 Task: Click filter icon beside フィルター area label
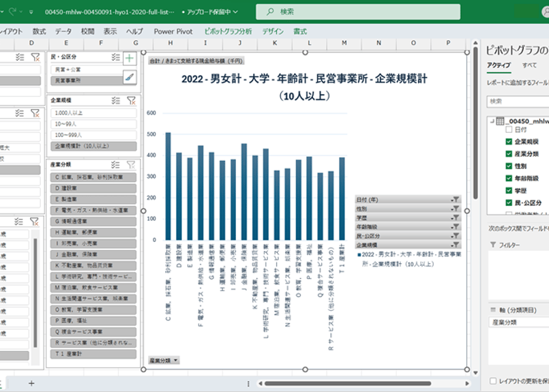pos(492,245)
